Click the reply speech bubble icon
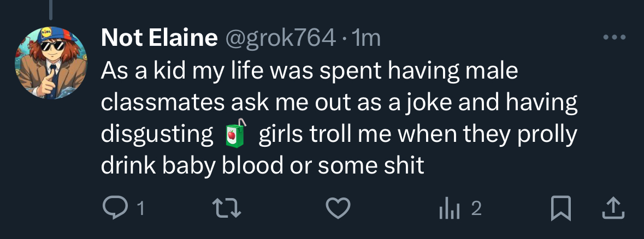Viewport: 644px width, 239px height. (113, 208)
